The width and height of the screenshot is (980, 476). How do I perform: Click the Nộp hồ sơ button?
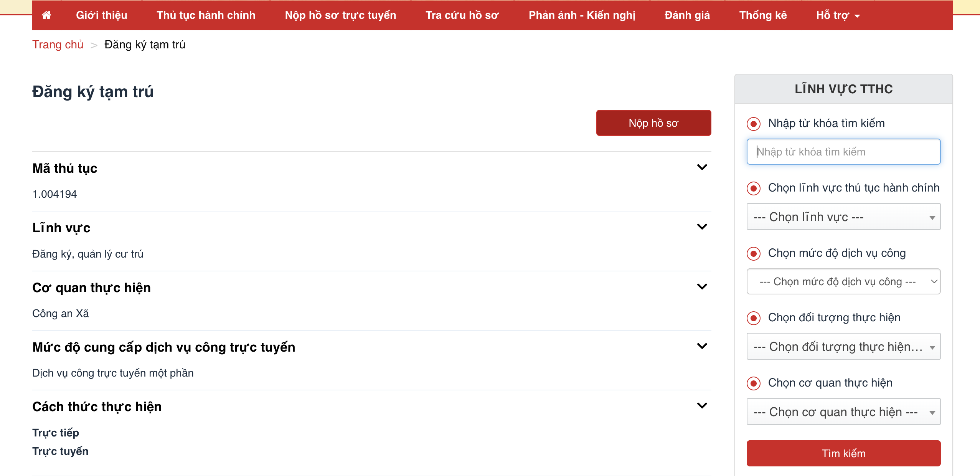[653, 123]
